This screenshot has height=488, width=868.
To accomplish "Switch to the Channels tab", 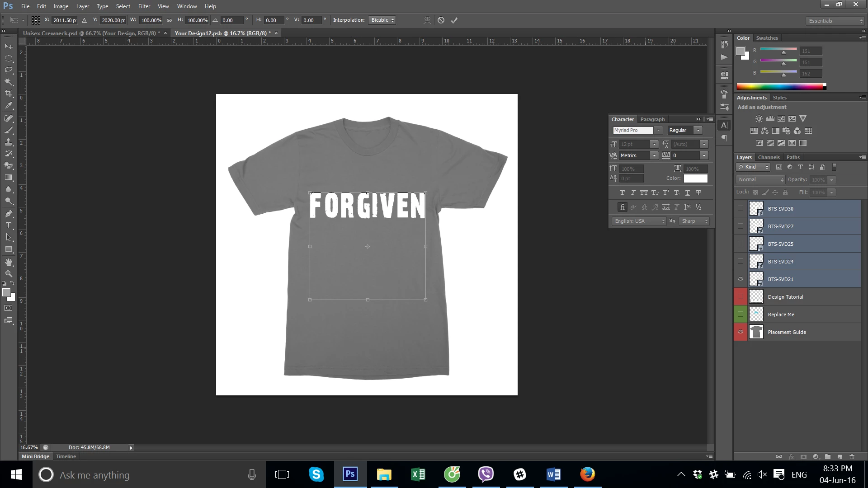I will 769,157.
